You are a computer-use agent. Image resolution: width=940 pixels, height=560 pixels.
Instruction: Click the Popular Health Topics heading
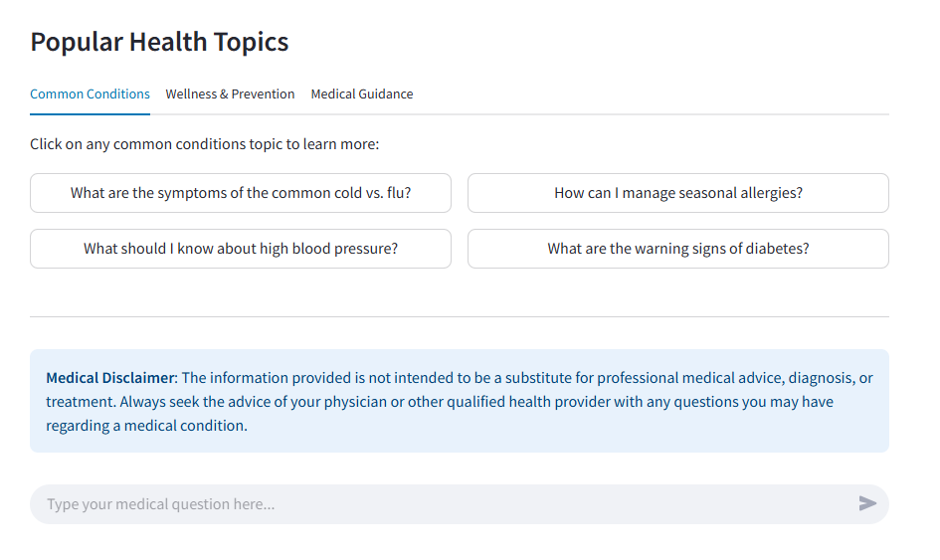(x=159, y=42)
